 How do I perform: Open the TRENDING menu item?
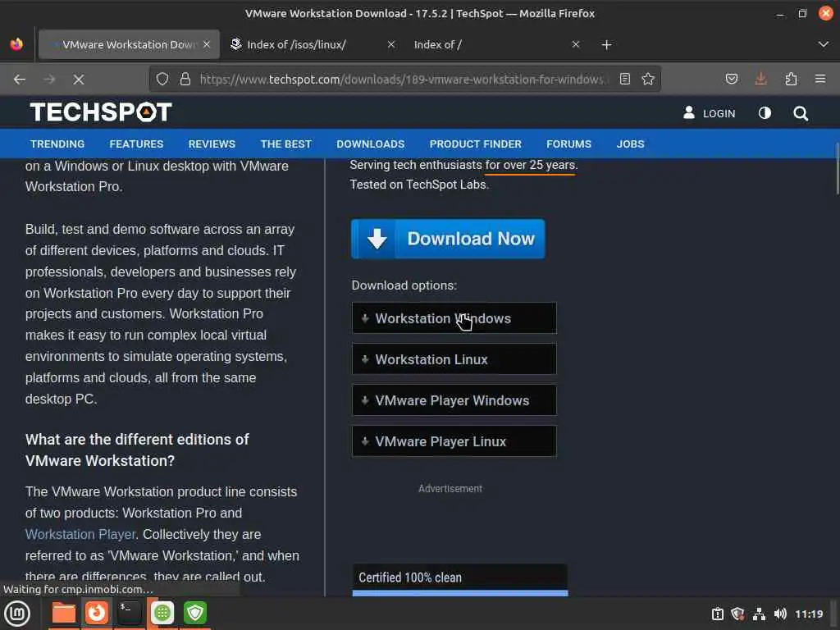pos(57,144)
